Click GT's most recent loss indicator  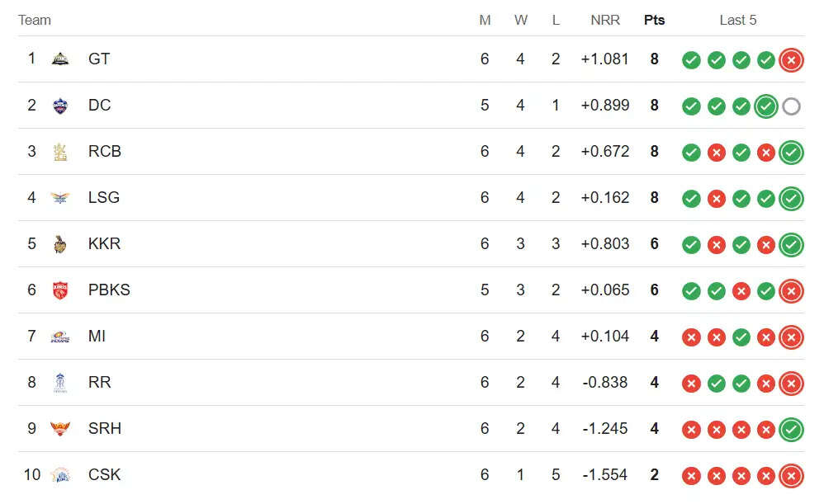tap(791, 60)
